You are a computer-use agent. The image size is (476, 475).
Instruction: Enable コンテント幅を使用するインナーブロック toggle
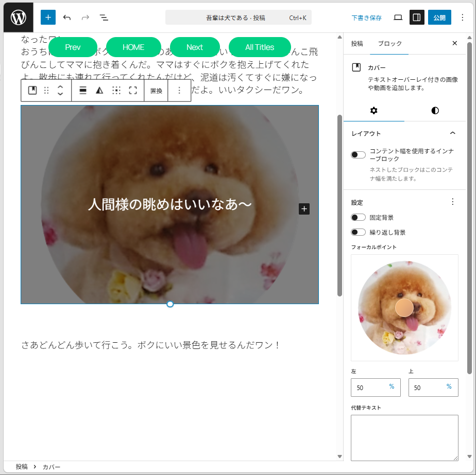[358, 155]
